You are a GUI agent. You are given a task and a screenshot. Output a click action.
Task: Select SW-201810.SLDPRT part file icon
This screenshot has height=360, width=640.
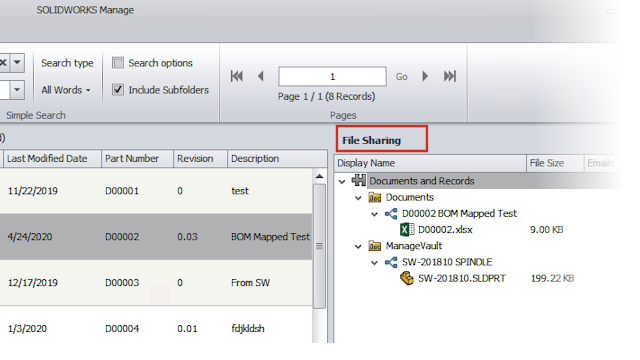click(407, 278)
